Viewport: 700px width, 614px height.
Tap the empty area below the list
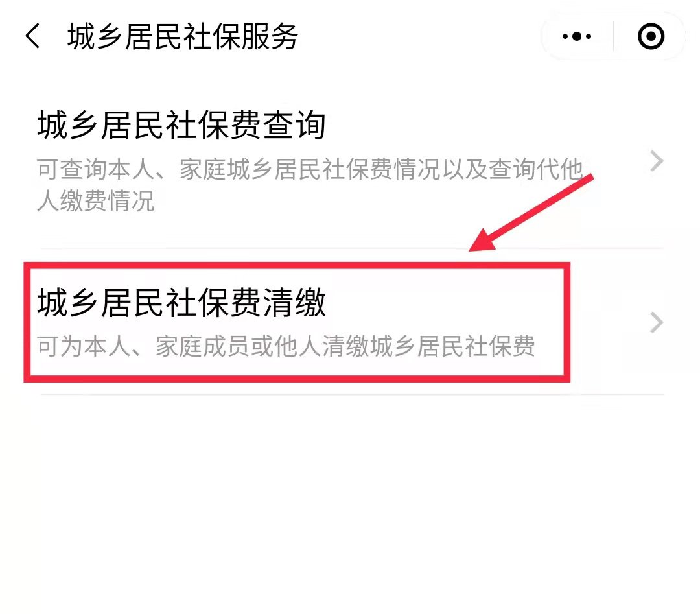tap(350, 504)
